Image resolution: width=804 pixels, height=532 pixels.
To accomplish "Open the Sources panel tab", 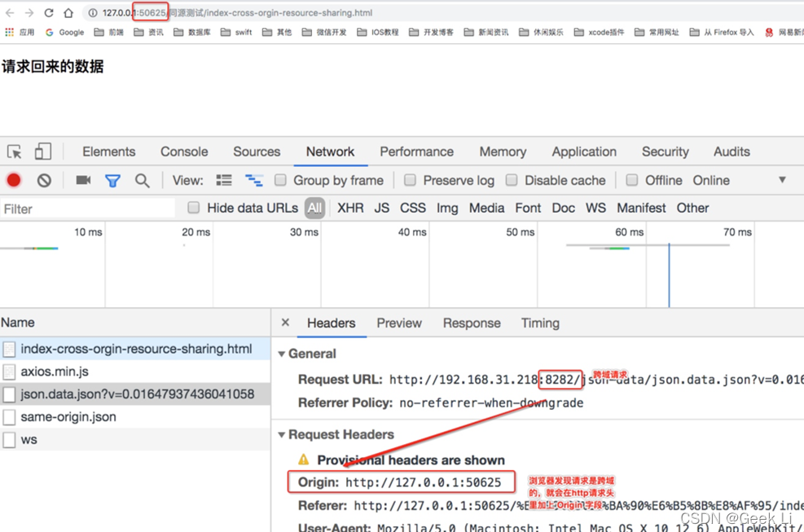I will [257, 152].
